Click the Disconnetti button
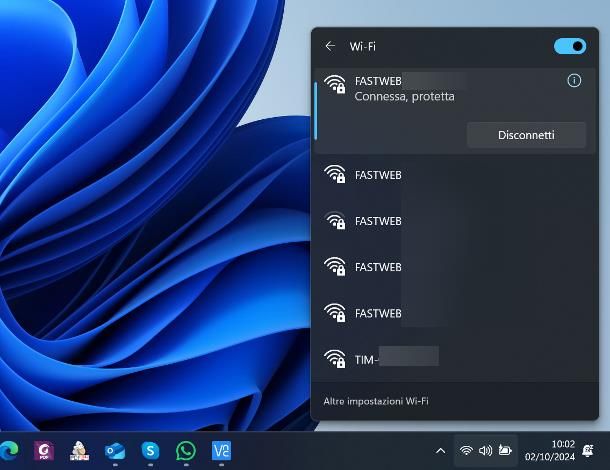The width and height of the screenshot is (610, 470). tap(526, 135)
